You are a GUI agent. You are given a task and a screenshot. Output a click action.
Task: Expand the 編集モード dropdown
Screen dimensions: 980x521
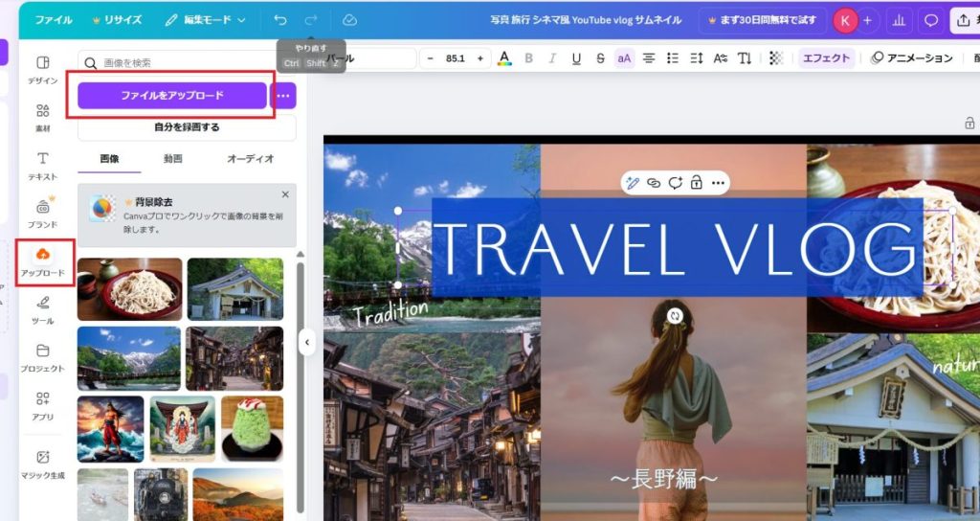point(205,19)
